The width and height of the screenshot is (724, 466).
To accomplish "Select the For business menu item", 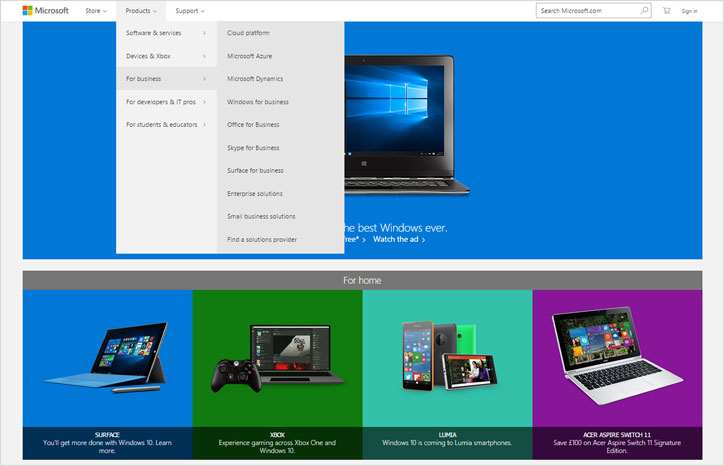I will coord(166,79).
